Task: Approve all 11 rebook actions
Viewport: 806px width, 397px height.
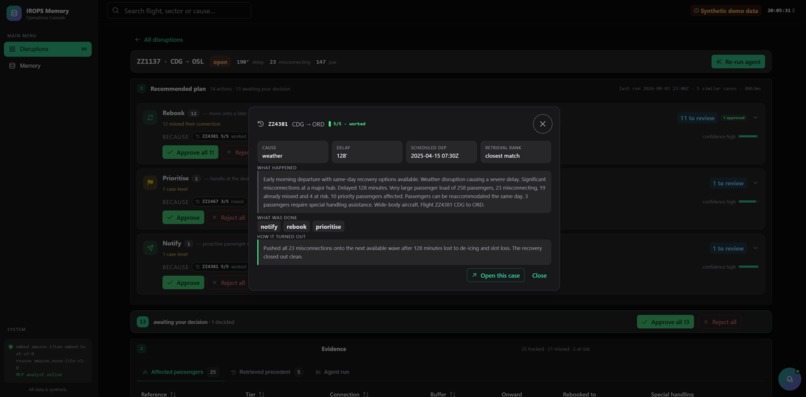Action: point(190,152)
